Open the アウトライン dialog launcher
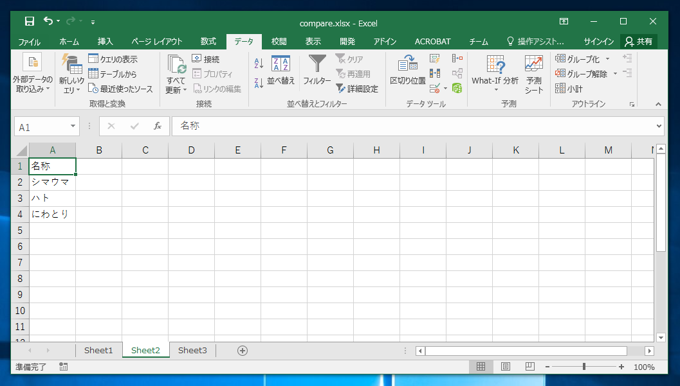Image resolution: width=680 pixels, height=386 pixels. tap(632, 105)
